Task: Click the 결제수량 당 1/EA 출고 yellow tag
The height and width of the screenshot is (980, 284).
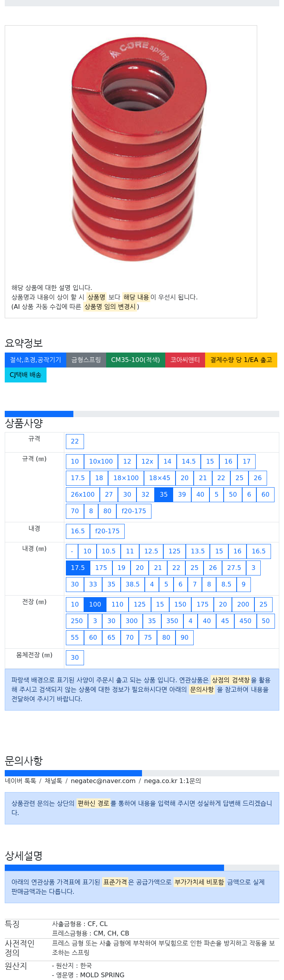Action: (241, 360)
